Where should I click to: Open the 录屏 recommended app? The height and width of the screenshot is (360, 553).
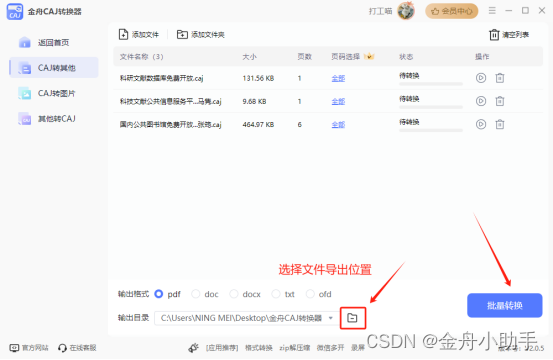click(x=358, y=348)
